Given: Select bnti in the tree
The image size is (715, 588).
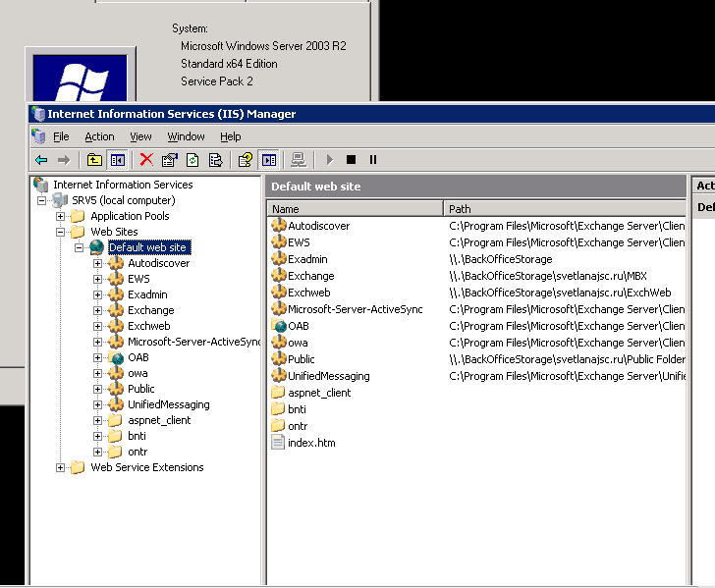Looking at the screenshot, I should point(137,436).
